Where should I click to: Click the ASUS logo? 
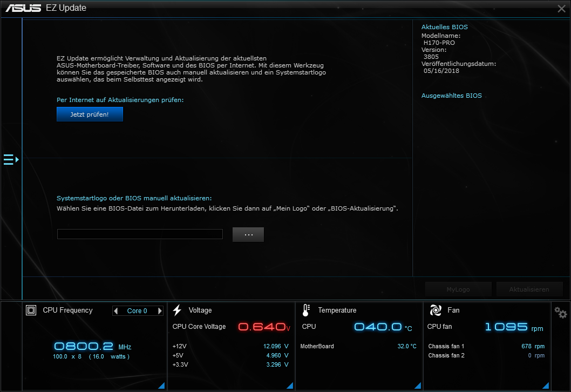pyautogui.click(x=23, y=8)
